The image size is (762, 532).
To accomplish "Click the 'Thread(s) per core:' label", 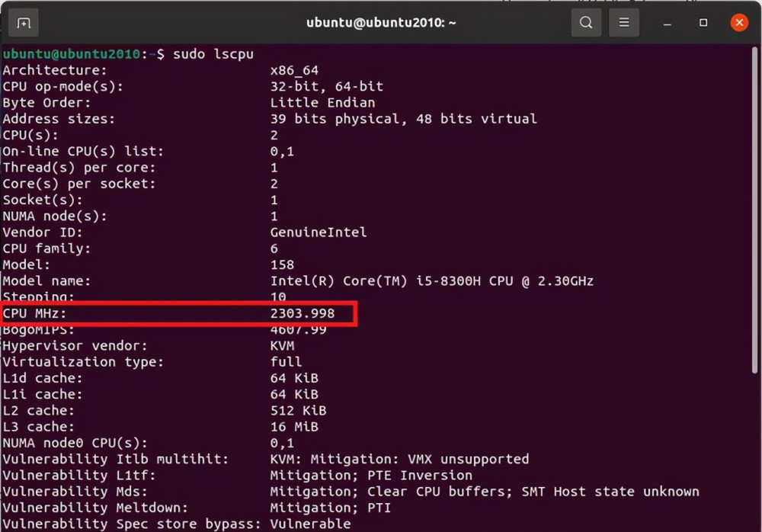I will click(x=79, y=167).
